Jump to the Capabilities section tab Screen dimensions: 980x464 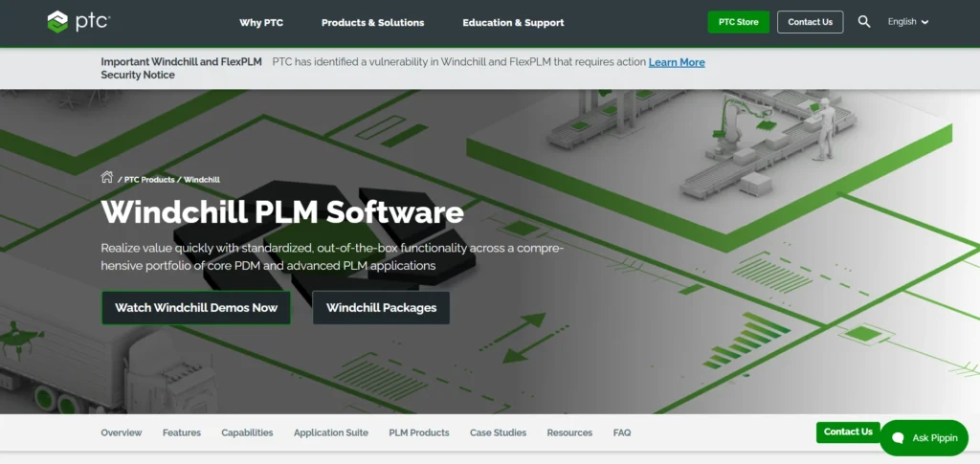pos(247,432)
